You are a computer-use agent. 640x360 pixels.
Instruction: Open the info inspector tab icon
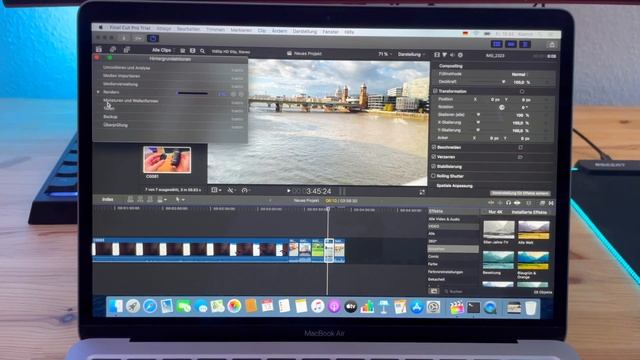coord(460,55)
